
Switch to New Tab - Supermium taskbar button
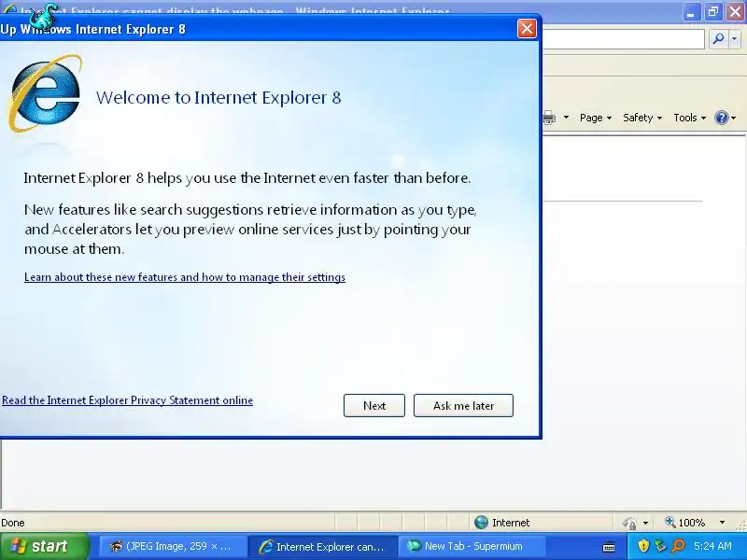click(472, 546)
